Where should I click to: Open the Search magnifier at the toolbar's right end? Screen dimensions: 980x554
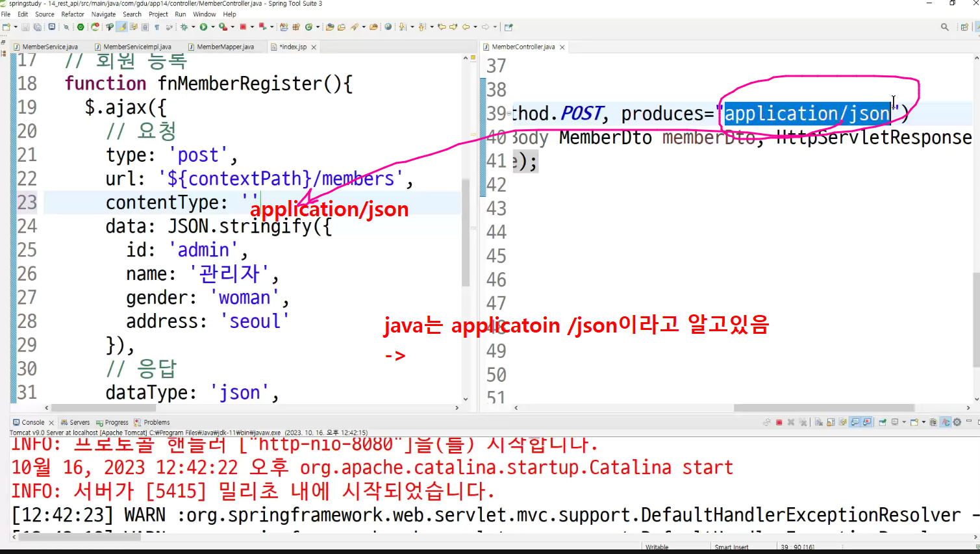click(x=945, y=27)
